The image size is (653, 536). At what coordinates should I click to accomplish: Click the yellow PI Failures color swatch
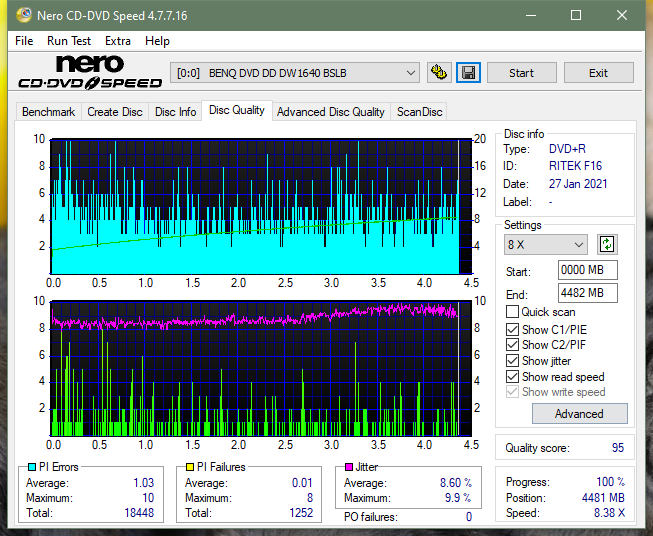(190, 467)
